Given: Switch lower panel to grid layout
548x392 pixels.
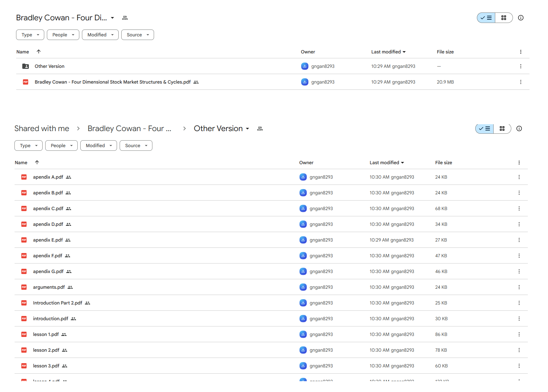Looking at the screenshot, I should pos(502,128).
